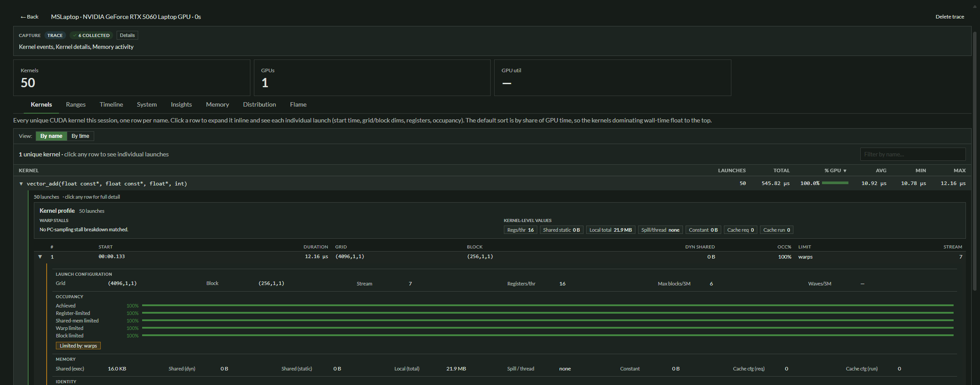This screenshot has height=385, width=980.
Task: Click the GPUs 1 summary card
Action: (x=372, y=78)
